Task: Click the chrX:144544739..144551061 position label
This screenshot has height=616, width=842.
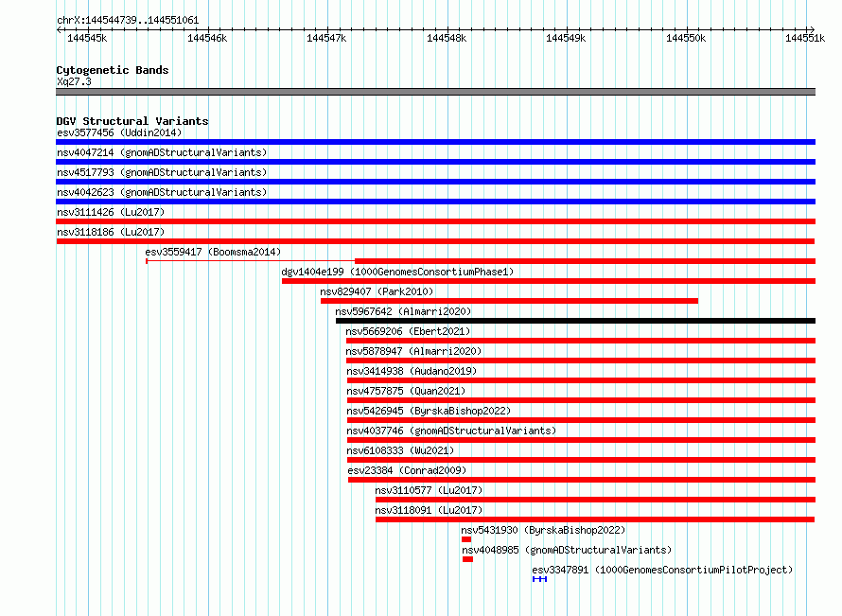Action: [128, 20]
